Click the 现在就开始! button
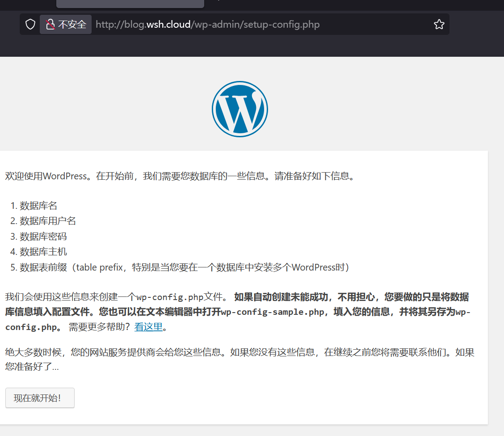This screenshot has height=436, width=504. (x=40, y=398)
